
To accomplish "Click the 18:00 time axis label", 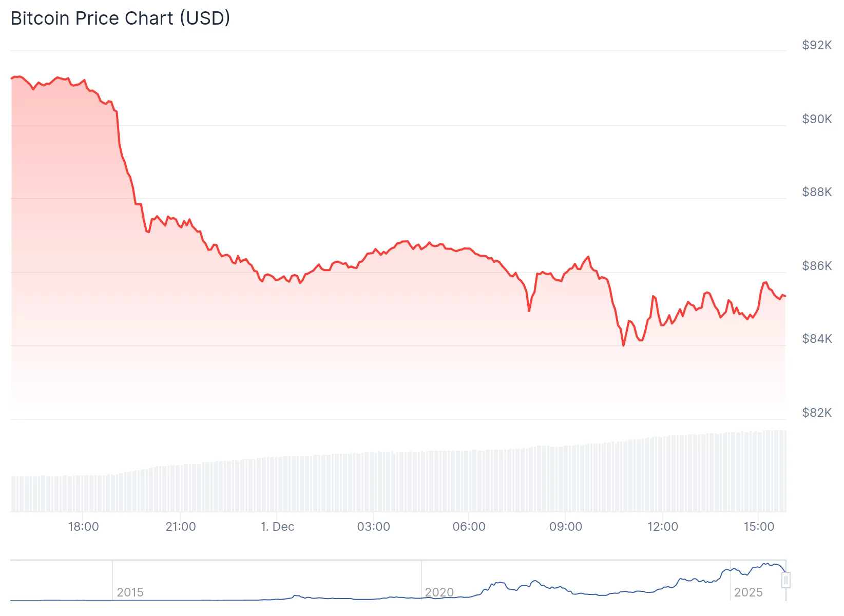I will 83,527.
